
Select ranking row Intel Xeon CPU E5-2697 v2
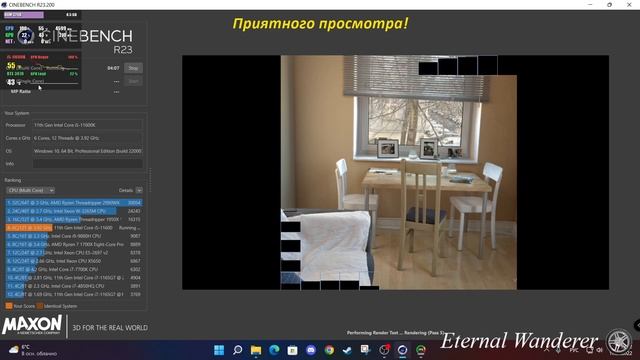tap(74, 253)
